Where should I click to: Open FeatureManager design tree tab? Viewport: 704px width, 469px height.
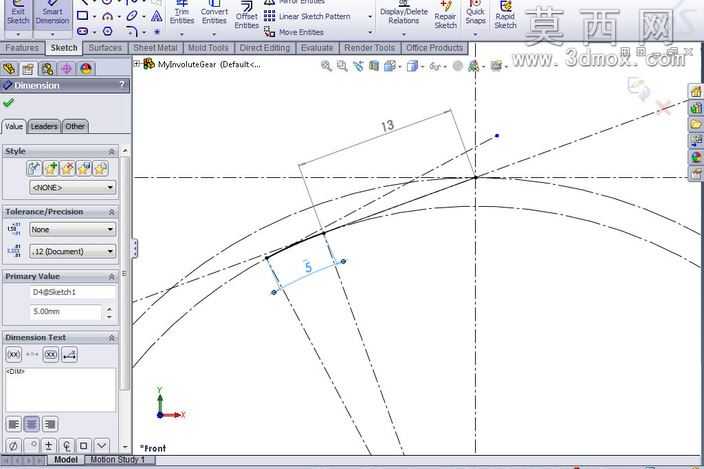(x=9, y=69)
